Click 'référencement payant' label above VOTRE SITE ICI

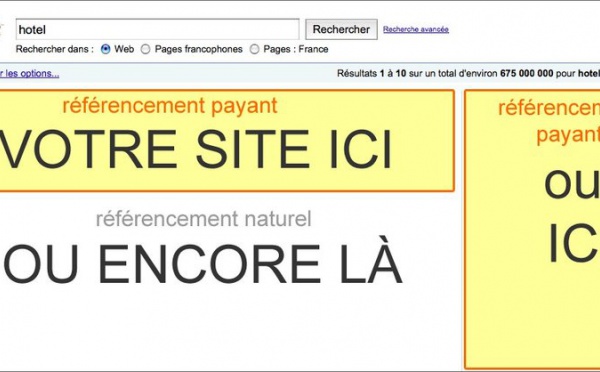pos(170,106)
